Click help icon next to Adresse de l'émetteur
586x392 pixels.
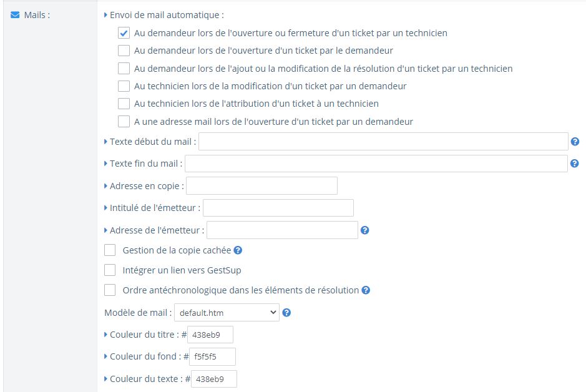(364, 230)
